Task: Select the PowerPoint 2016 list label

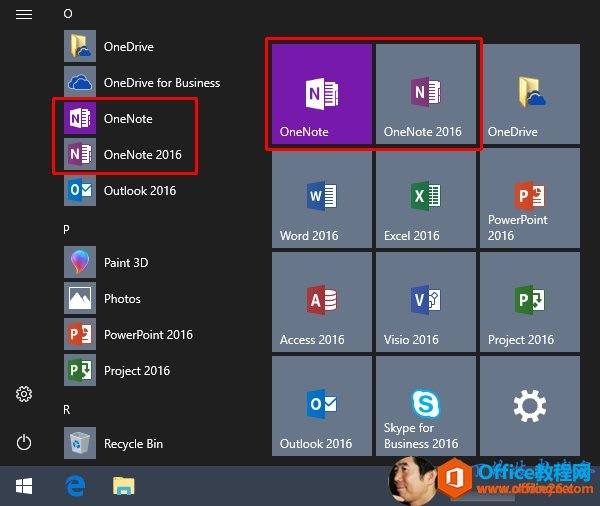Action: (148, 335)
